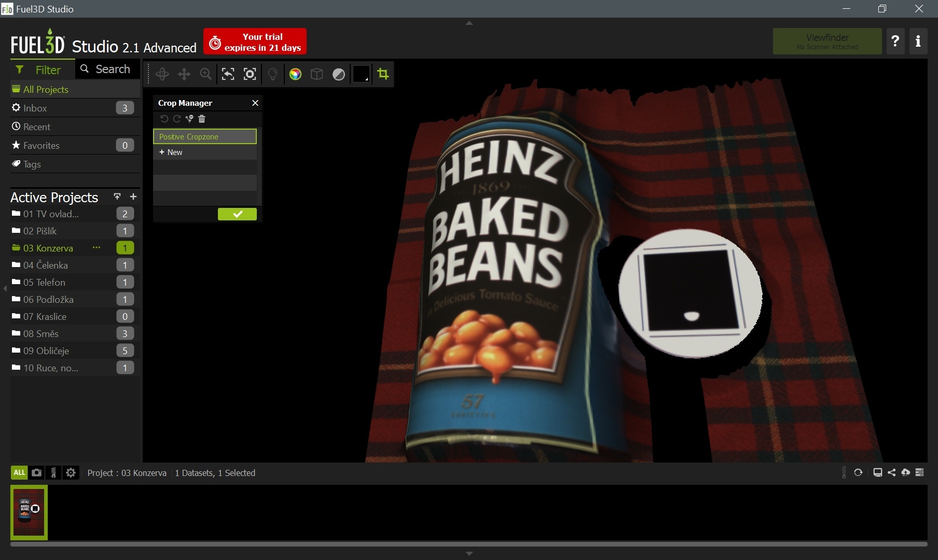Select the Positive Cropzone entry
The width and height of the screenshot is (938, 560).
point(205,136)
